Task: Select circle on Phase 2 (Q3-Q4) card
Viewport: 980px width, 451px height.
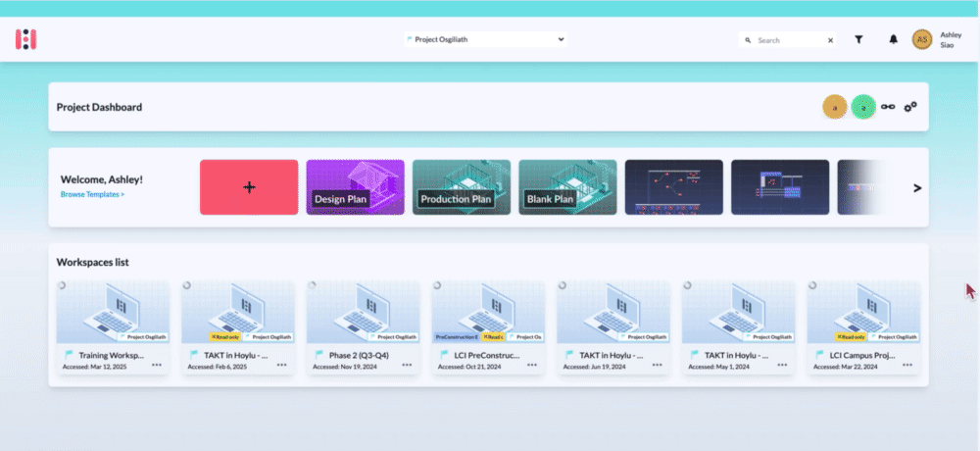Action: [312, 285]
